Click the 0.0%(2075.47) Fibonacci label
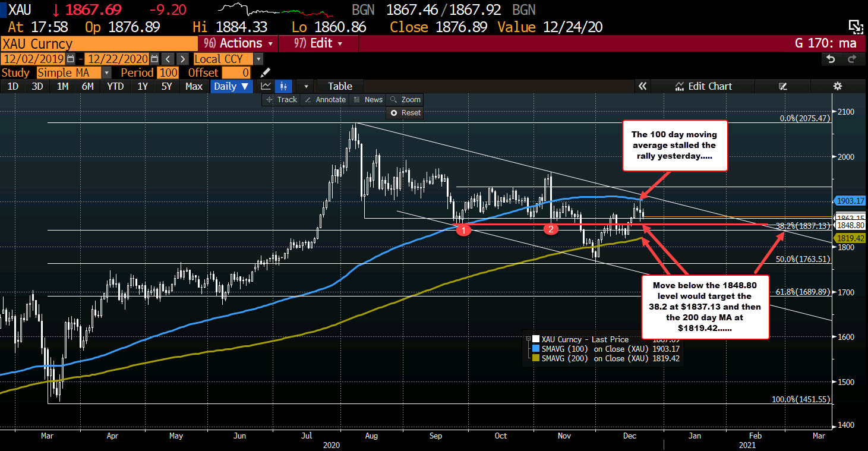 pyautogui.click(x=804, y=119)
